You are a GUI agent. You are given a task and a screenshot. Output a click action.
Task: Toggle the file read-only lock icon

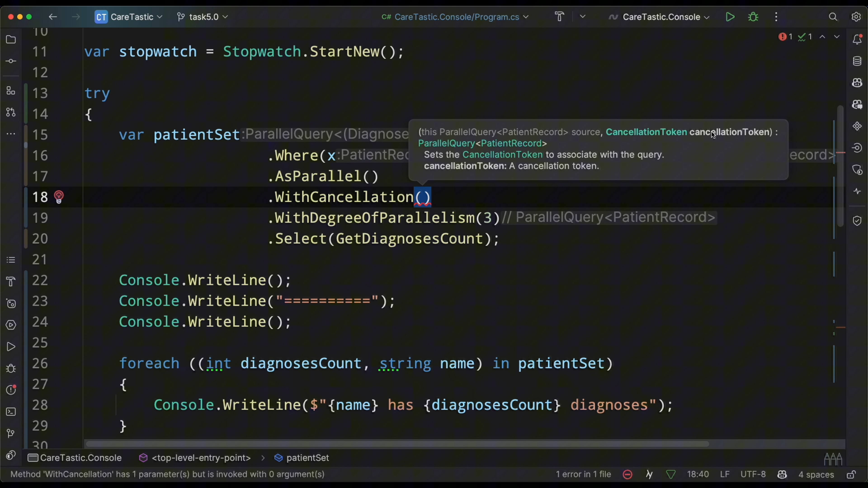click(851, 474)
